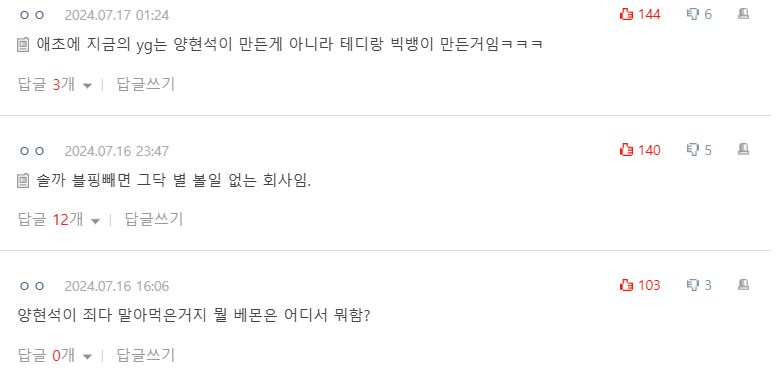Like the comment with 140 upvotes
The height and width of the screenshot is (375, 778).
tap(641, 150)
